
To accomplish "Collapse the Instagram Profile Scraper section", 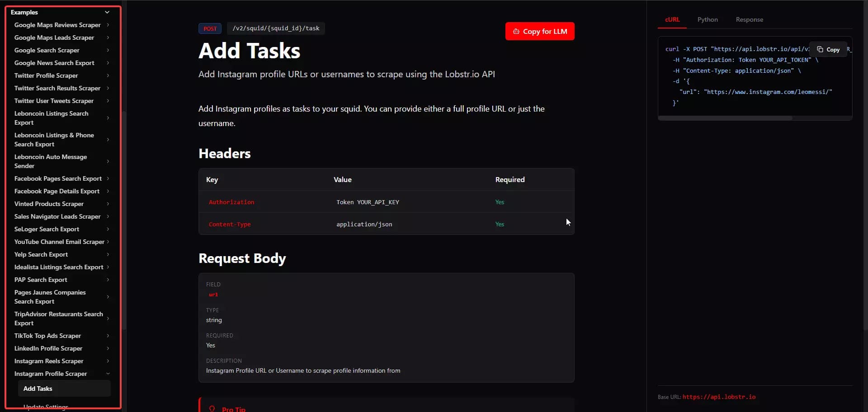I will click(108, 374).
